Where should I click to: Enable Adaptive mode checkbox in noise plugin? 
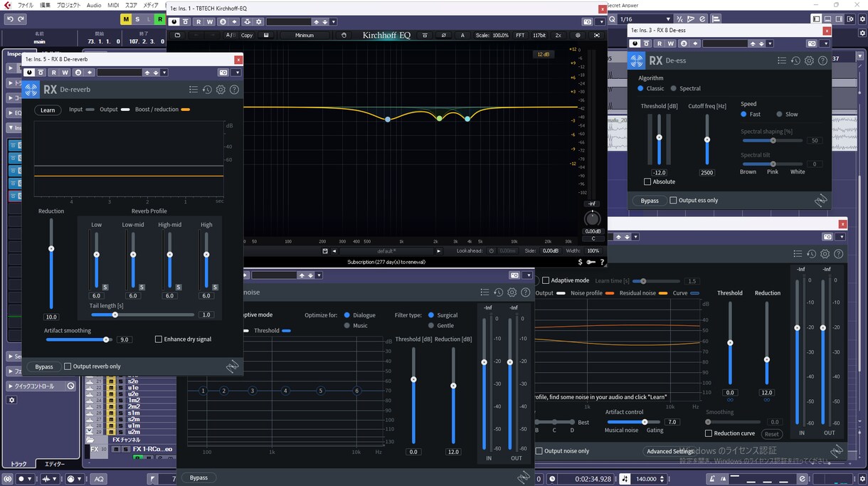tap(546, 280)
